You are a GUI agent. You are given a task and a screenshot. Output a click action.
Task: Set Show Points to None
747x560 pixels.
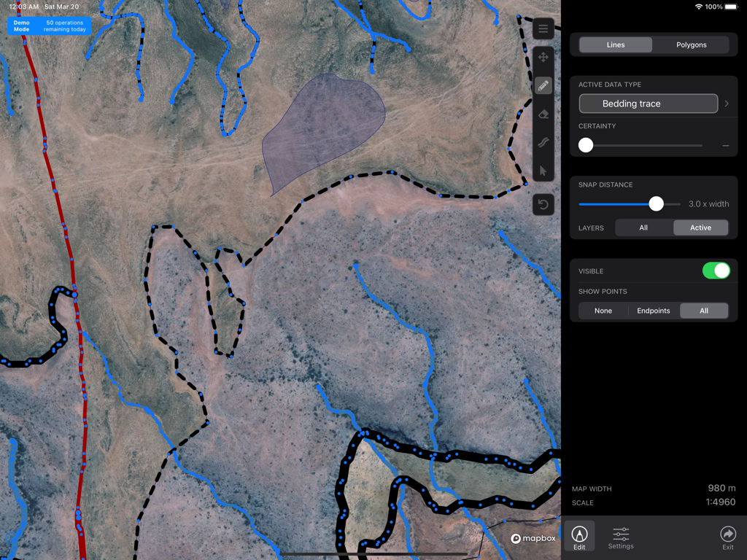tap(603, 310)
